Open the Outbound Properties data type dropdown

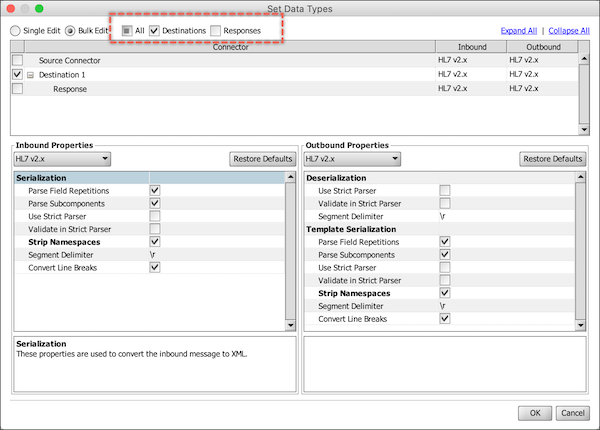tap(352, 159)
